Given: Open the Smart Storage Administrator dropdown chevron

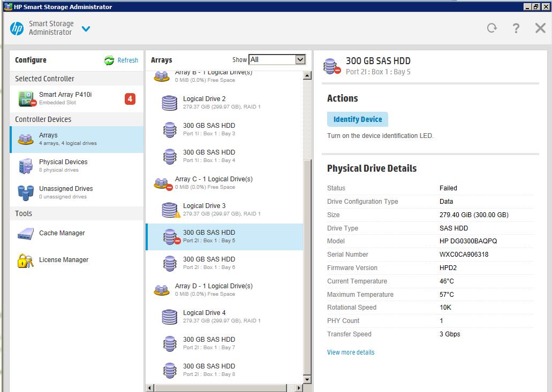Looking at the screenshot, I should 86,29.
